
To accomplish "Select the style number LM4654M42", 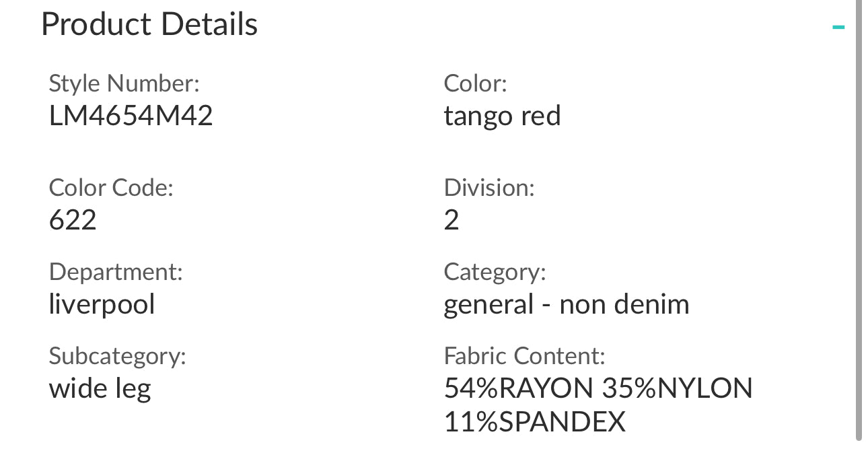I will pyautogui.click(x=131, y=116).
